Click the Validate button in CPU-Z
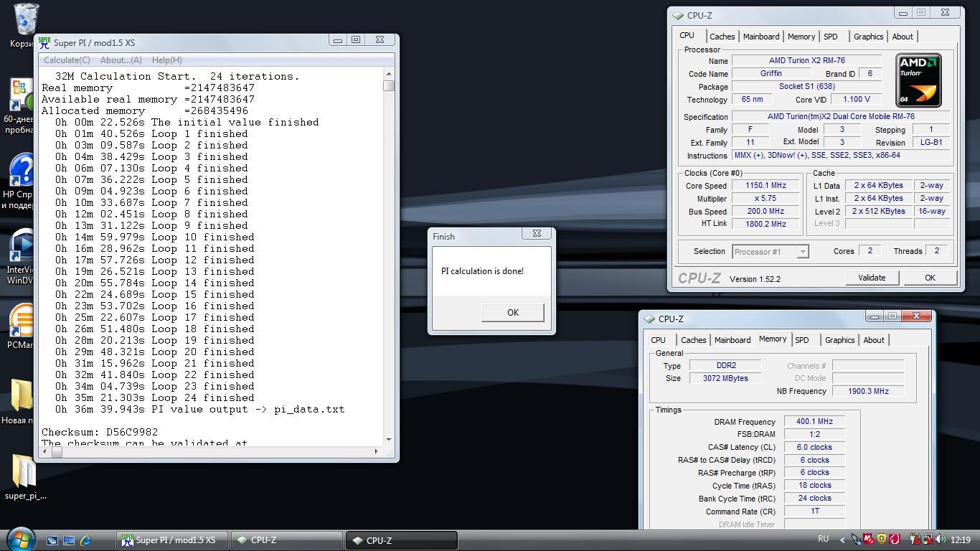This screenshot has height=551, width=980. click(x=872, y=278)
